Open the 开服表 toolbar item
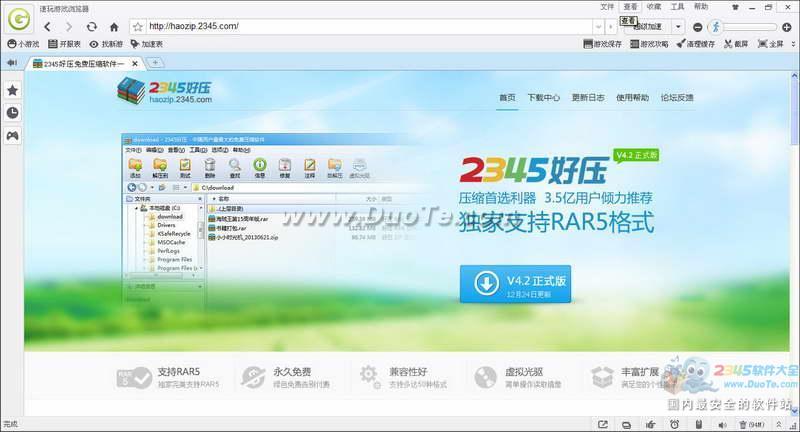The height and width of the screenshot is (432, 800). click(x=64, y=44)
